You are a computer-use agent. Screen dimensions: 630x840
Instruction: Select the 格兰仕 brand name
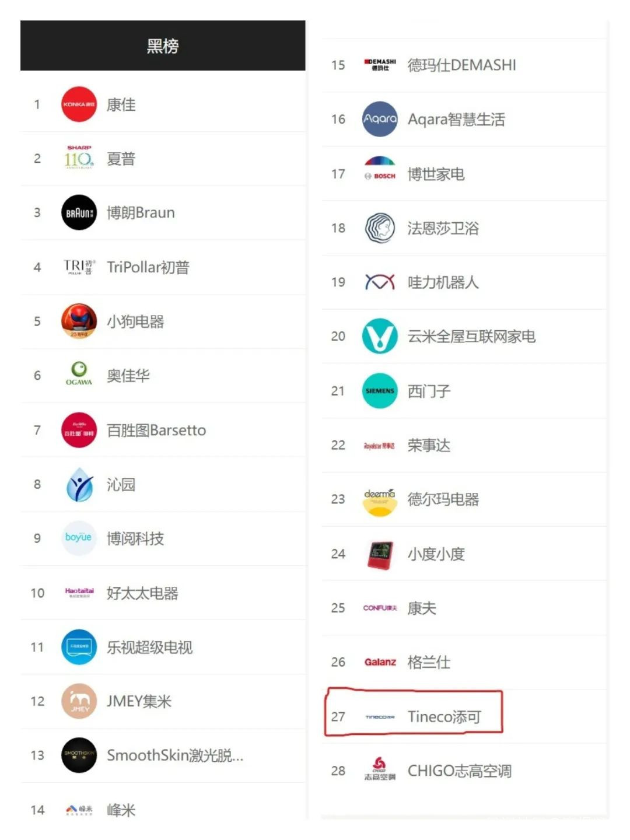(429, 662)
